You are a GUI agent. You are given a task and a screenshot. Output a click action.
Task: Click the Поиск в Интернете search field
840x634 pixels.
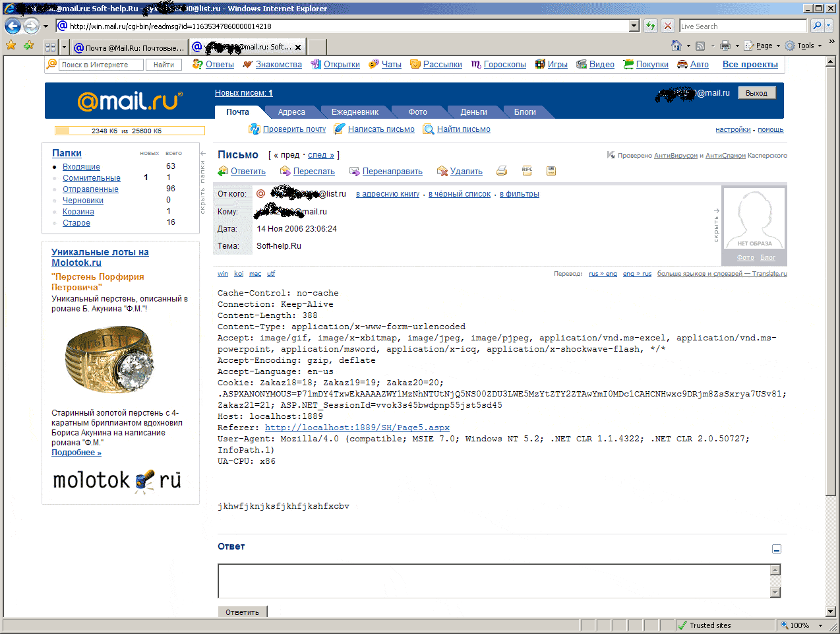100,65
